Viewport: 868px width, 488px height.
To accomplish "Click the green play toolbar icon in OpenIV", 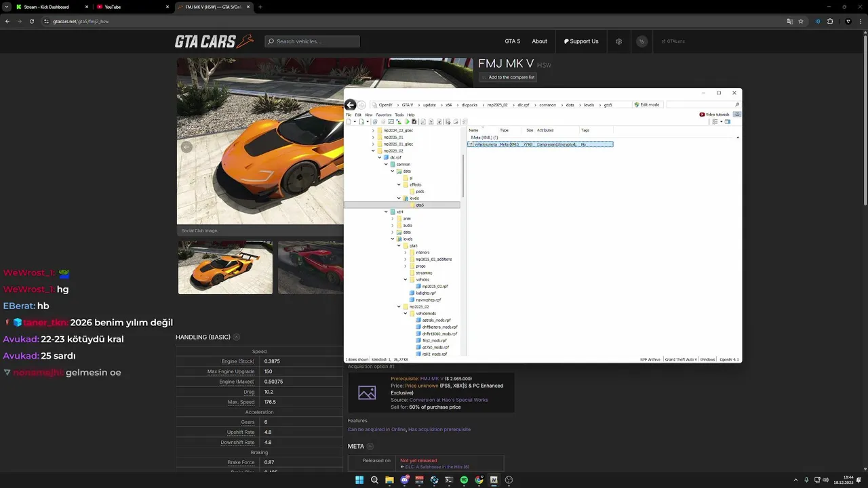I will click(x=407, y=122).
